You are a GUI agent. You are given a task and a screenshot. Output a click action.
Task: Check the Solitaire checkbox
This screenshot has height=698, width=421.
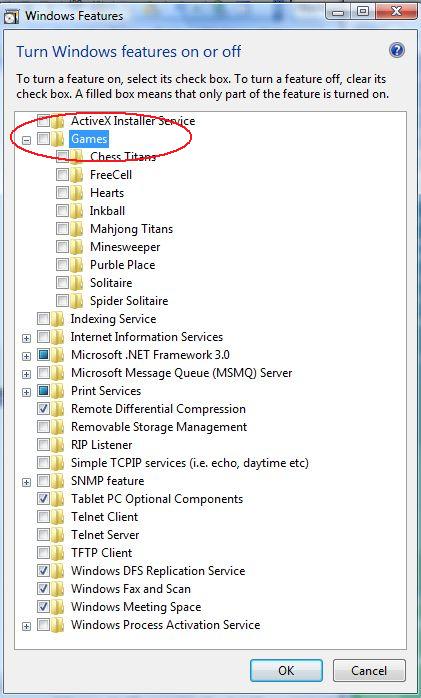pyautogui.click(x=62, y=283)
